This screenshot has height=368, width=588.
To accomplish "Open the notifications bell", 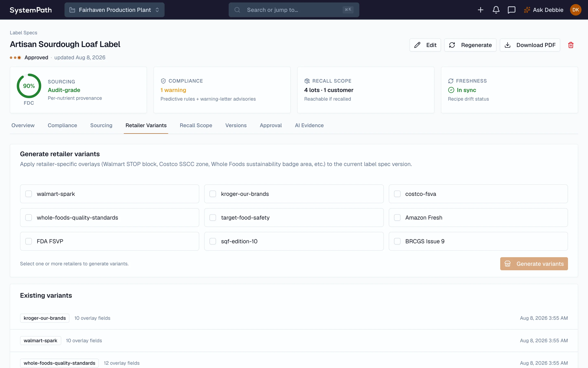I will (x=496, y=10).
